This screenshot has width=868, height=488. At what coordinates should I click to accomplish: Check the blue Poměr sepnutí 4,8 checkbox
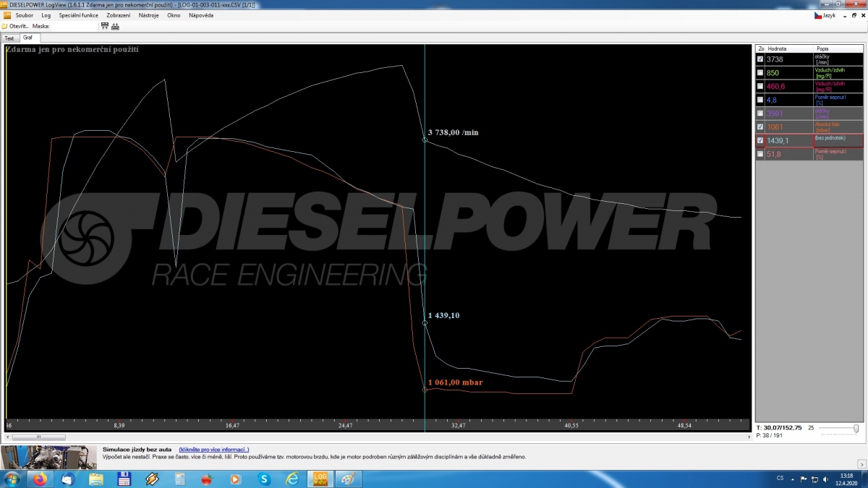759,100
